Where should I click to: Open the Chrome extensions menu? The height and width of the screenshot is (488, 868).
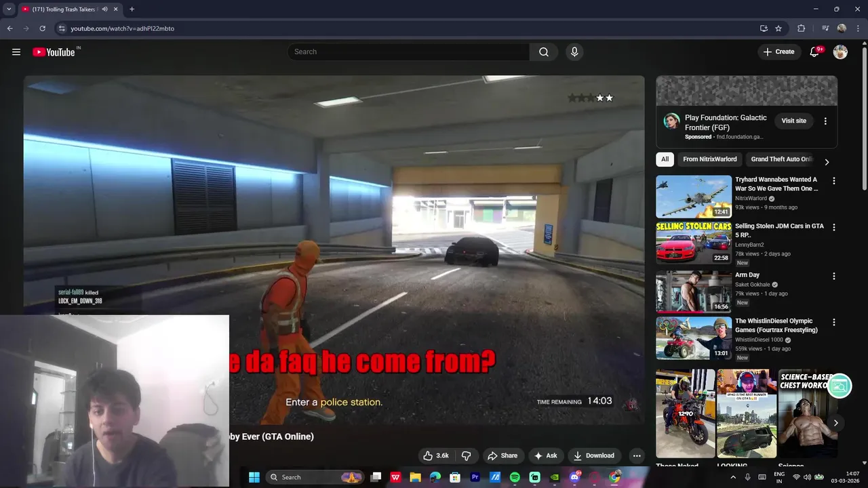[801, 28]
